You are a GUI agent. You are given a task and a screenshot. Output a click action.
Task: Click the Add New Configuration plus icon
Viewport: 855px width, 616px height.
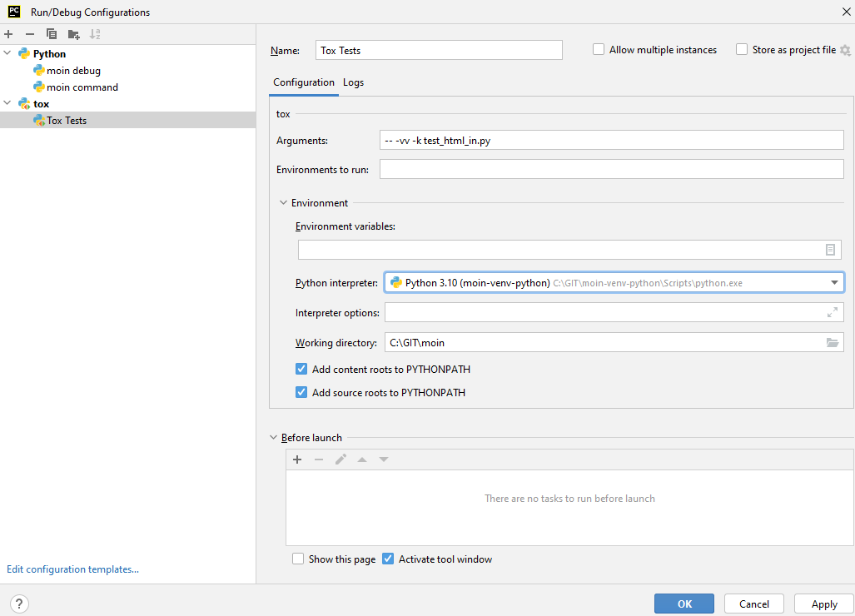click(8, 34)
